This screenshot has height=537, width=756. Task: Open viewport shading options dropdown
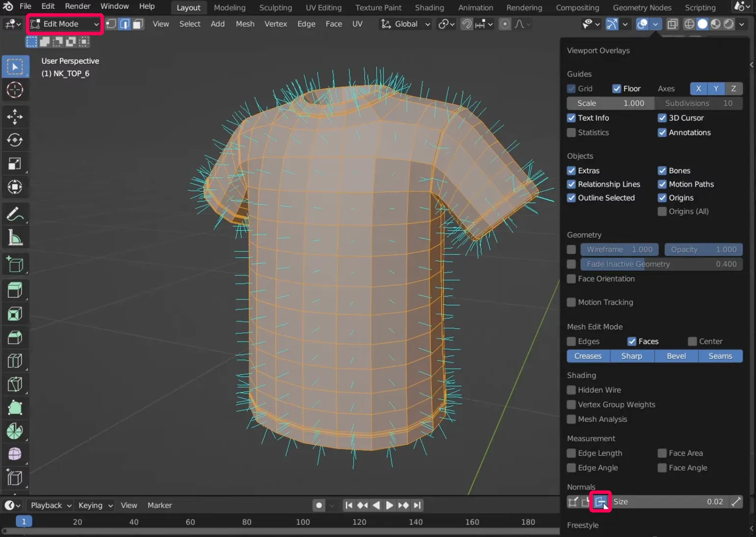pos(742,24)
